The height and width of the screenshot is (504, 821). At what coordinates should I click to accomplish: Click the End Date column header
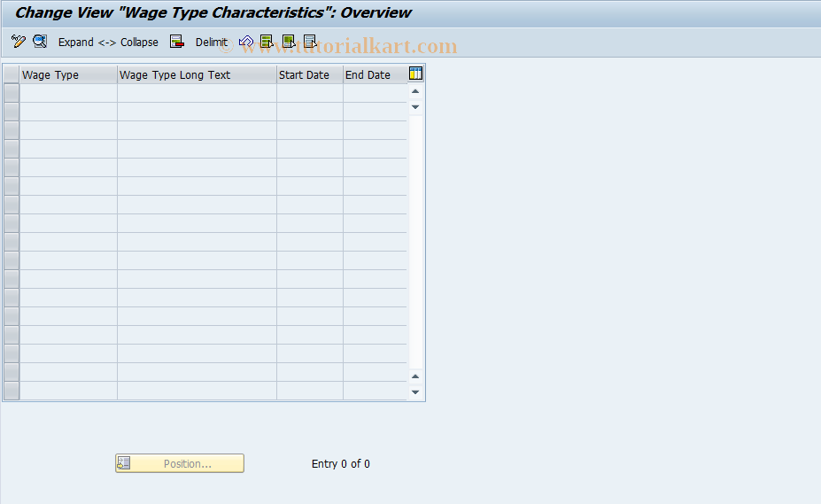(375, 75)
